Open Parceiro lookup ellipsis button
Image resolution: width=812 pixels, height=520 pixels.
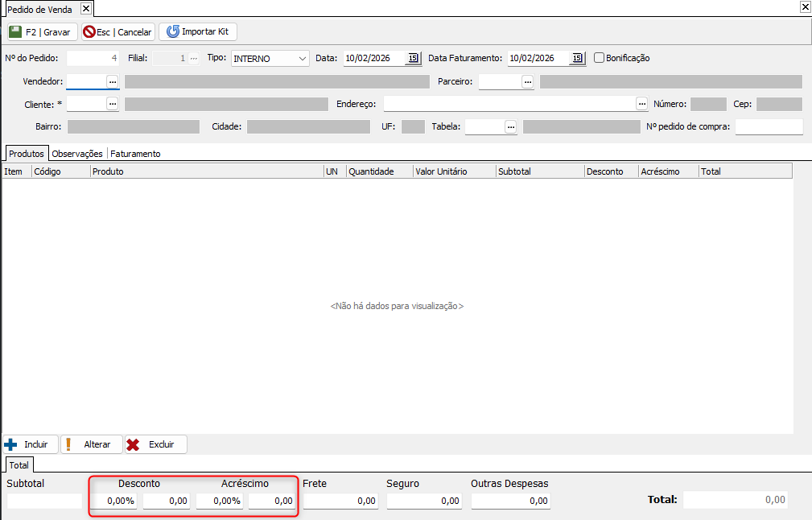(527, 81)
